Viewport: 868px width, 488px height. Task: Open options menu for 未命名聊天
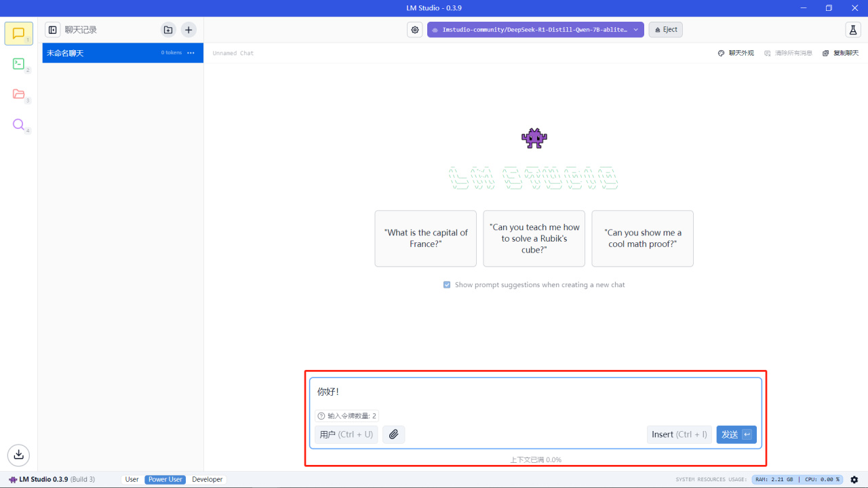click(191, 53)
